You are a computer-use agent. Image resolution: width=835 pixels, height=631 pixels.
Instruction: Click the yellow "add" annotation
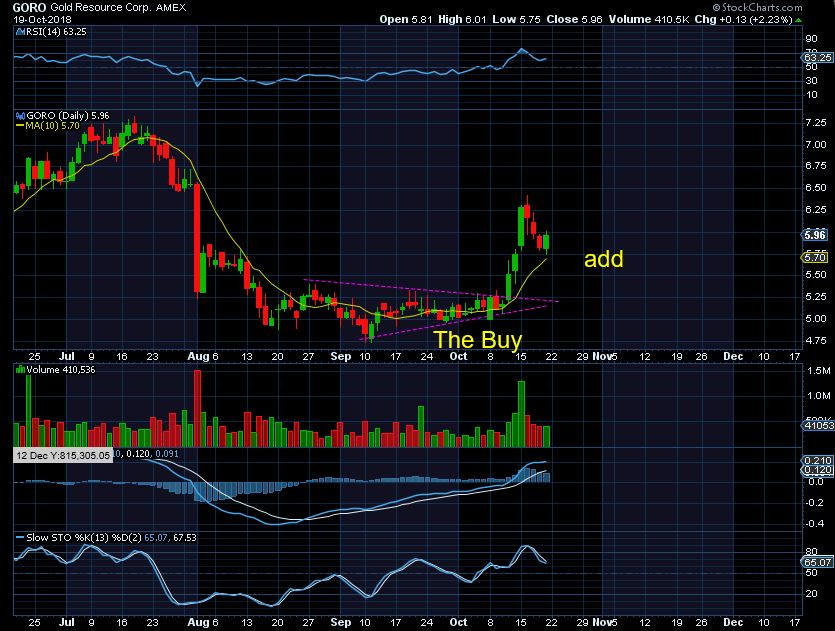pos(603,259)
